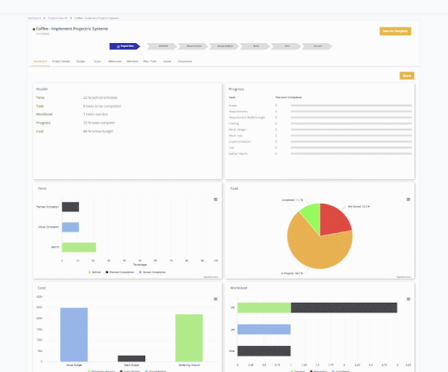Viewport: 448px width, 372px height.
Task: Click the Time label in Health
Action: pyautogui.click(x=40, y=98)
